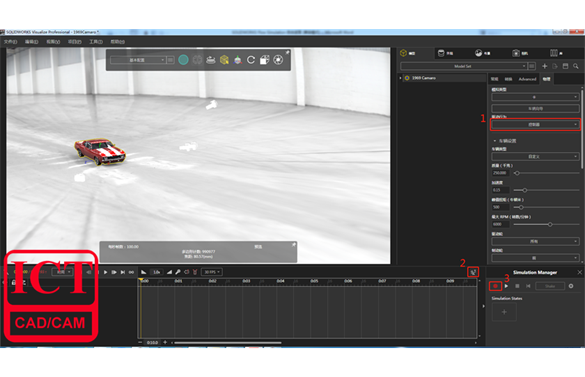Click the speed ramp icon left of 1.0x

click(144, 272)
